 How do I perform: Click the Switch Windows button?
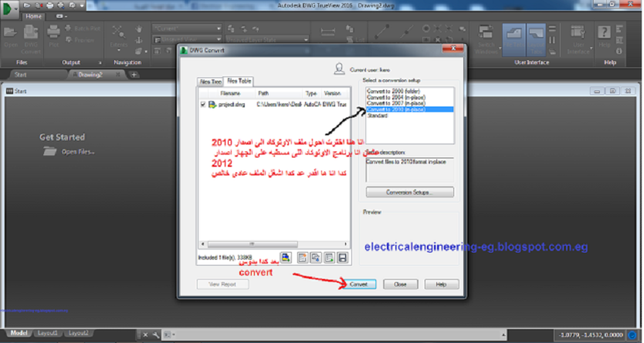click(486, 39)
